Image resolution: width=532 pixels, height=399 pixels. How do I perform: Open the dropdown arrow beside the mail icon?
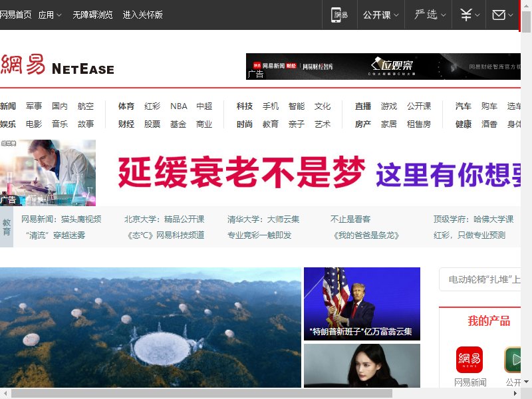coord(510,15)
